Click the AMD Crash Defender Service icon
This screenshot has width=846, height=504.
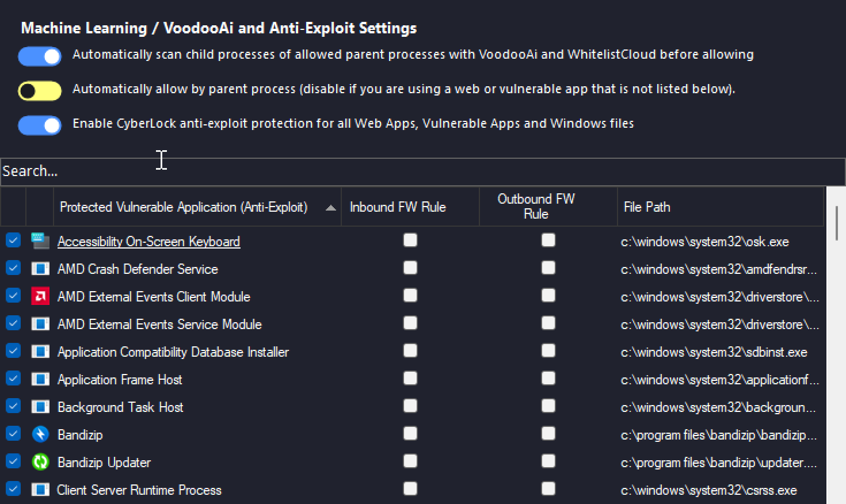tap(40, 269)
